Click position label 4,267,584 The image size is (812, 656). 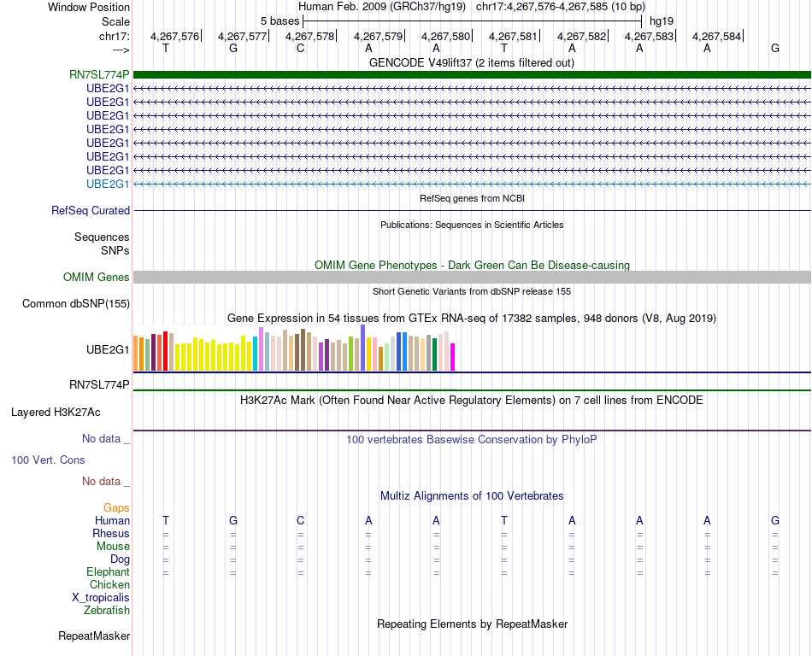[x=717, y=36]
